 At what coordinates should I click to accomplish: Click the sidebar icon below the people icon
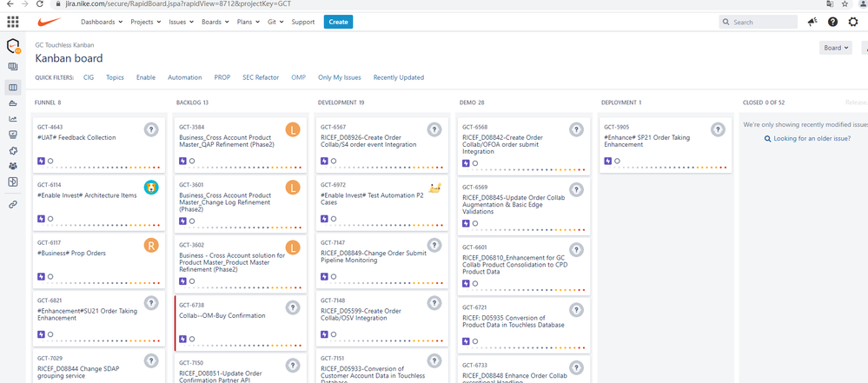click(13, 182)
